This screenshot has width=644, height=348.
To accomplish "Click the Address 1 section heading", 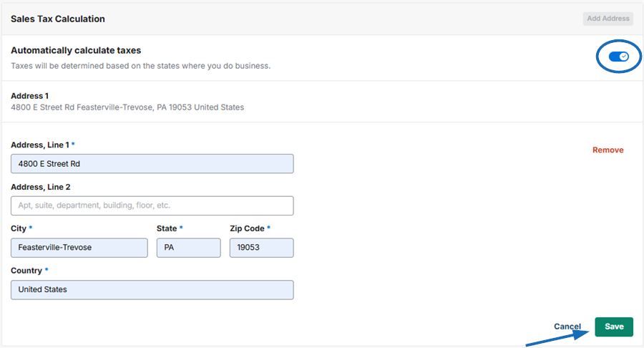I will pyautogui.click(x=29, y=96).
